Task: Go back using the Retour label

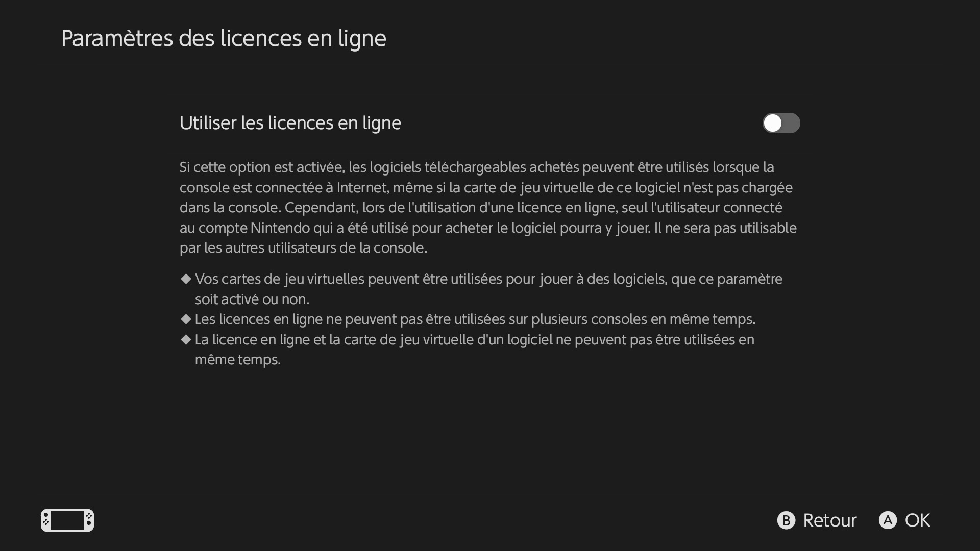Action: [x=829, y=520]
